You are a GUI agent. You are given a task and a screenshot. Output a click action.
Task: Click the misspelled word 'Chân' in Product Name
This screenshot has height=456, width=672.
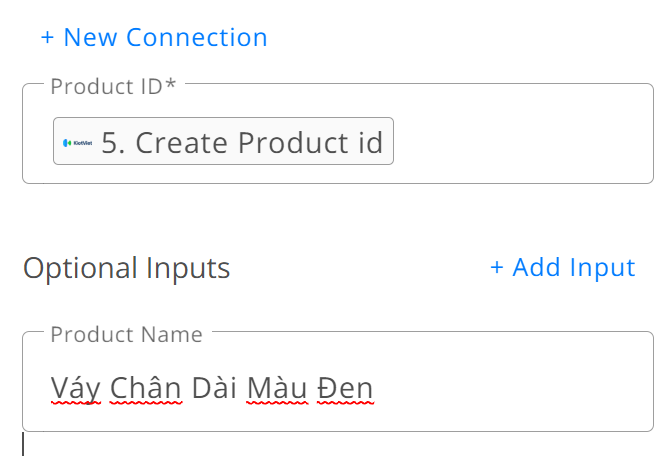[146, 387]
